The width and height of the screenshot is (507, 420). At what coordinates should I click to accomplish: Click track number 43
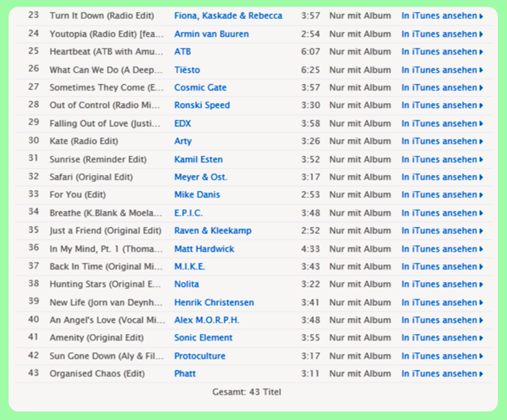[x=34, y=373]
